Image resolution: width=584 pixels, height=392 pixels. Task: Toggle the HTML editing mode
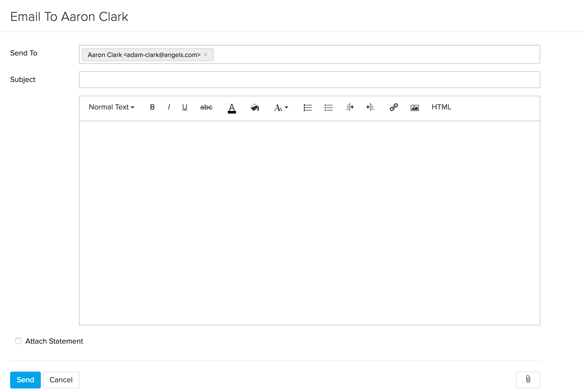click(x=441, y=107)
